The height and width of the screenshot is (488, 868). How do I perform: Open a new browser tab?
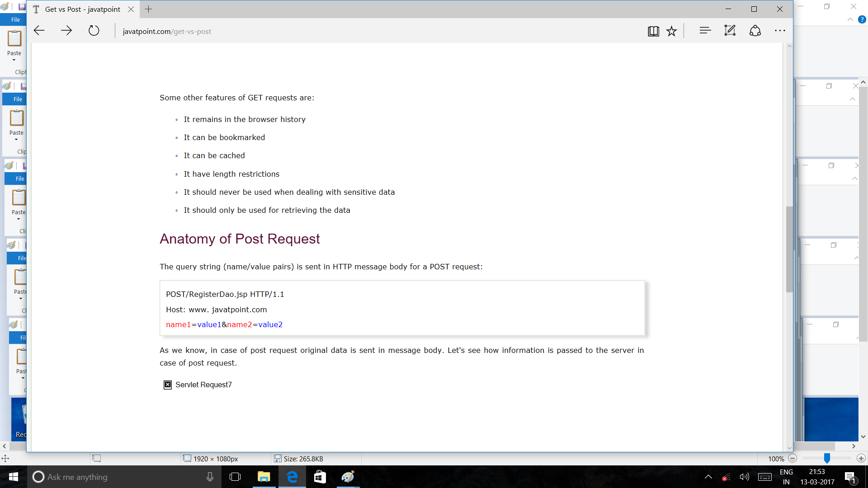pos(148,9)
